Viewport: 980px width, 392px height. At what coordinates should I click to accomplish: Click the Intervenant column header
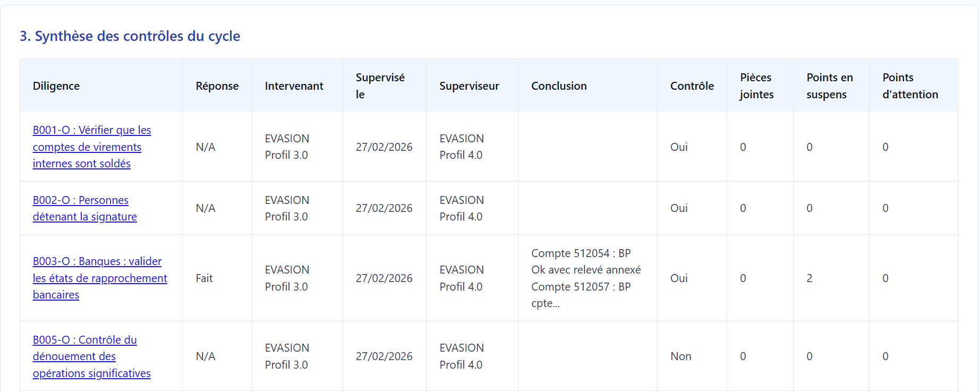294,86
